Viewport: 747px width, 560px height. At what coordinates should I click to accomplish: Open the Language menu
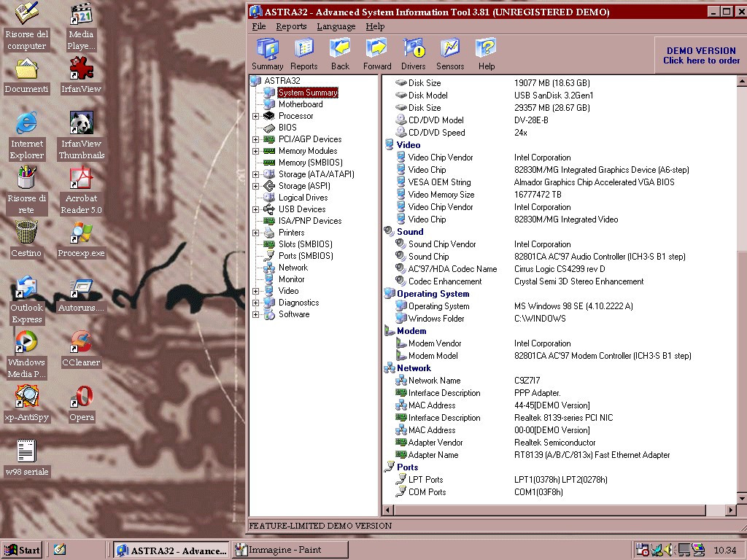pyautogui.click(x=336, y=26)
